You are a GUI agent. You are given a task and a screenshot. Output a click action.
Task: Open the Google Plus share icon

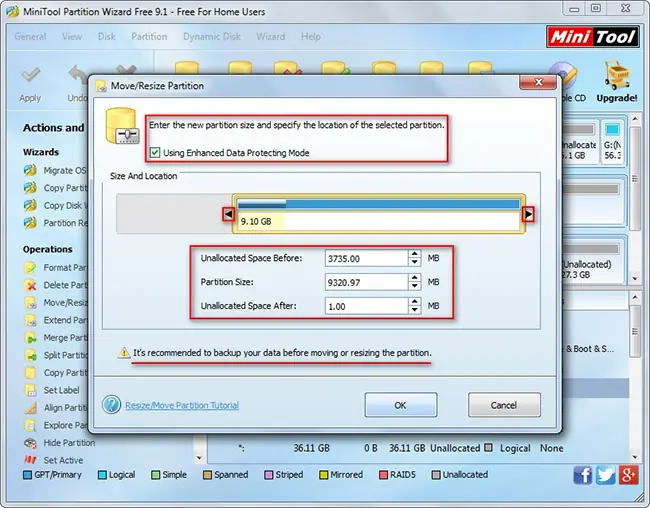coord(628,475)
